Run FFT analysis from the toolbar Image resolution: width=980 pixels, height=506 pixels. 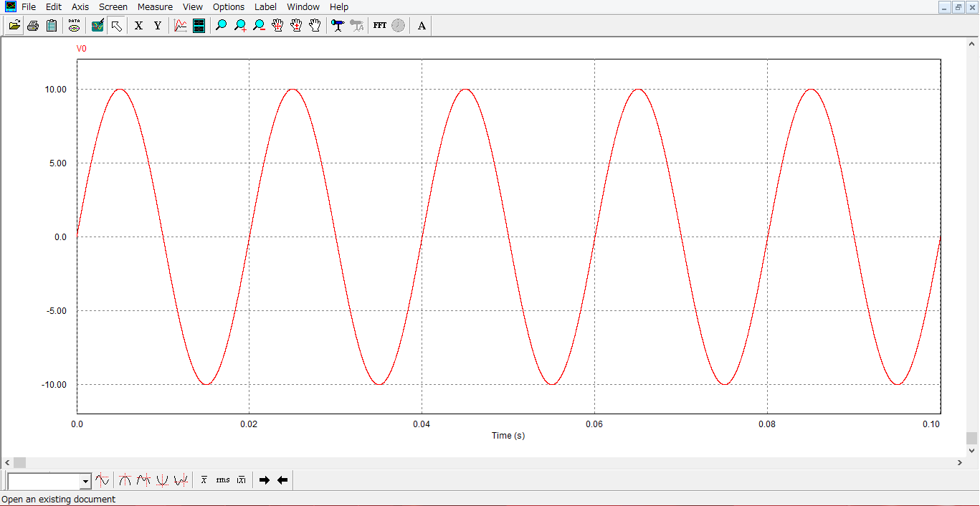click(380, 26)
